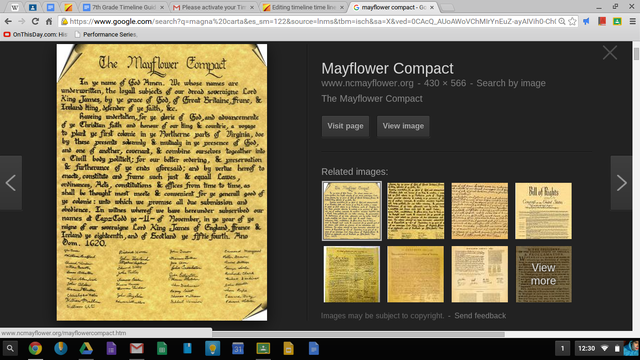Viewport: 640px width, 360px height.
Task: Click the blue megaphone extension icon
Action: pos(587,21)
